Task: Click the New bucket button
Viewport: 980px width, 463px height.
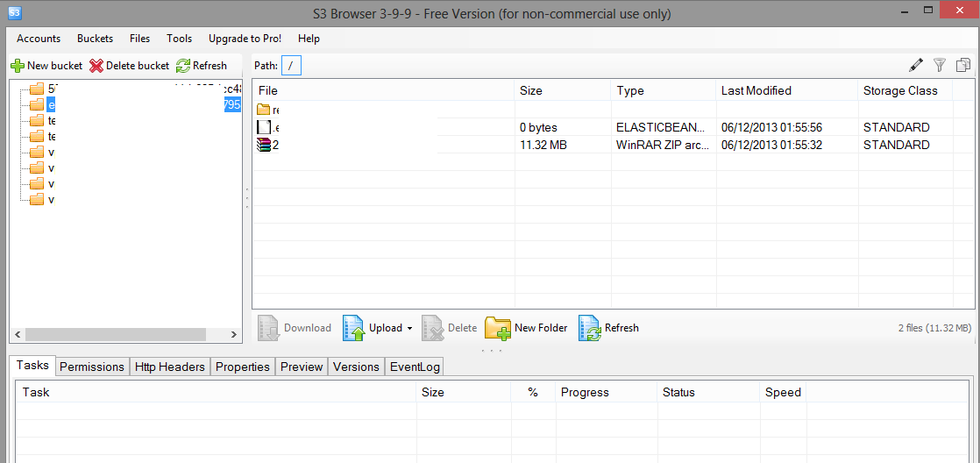Action: point(46,65)
